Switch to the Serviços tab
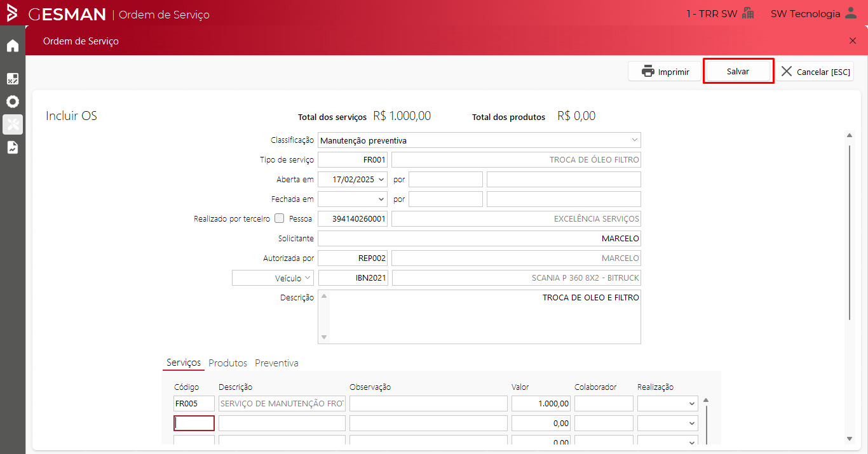868x454 pixels. coord(184,363)
